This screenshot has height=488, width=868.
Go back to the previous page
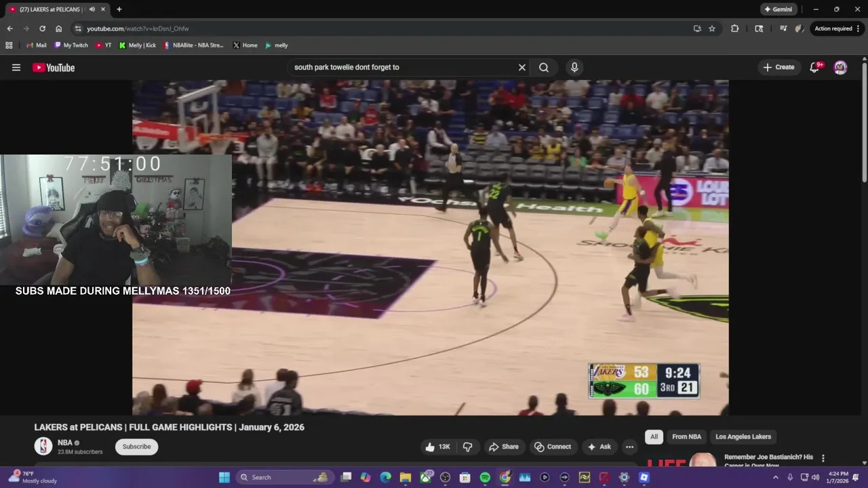(9, 28)
